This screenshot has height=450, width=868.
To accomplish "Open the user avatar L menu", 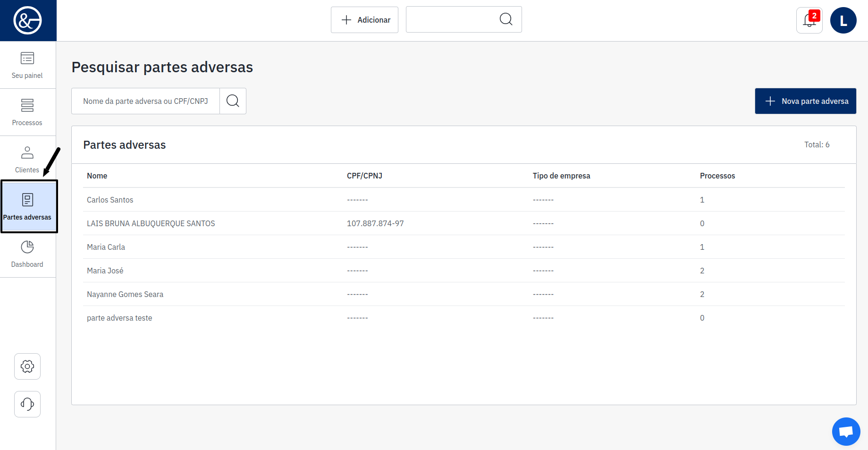I will (843, 20).
